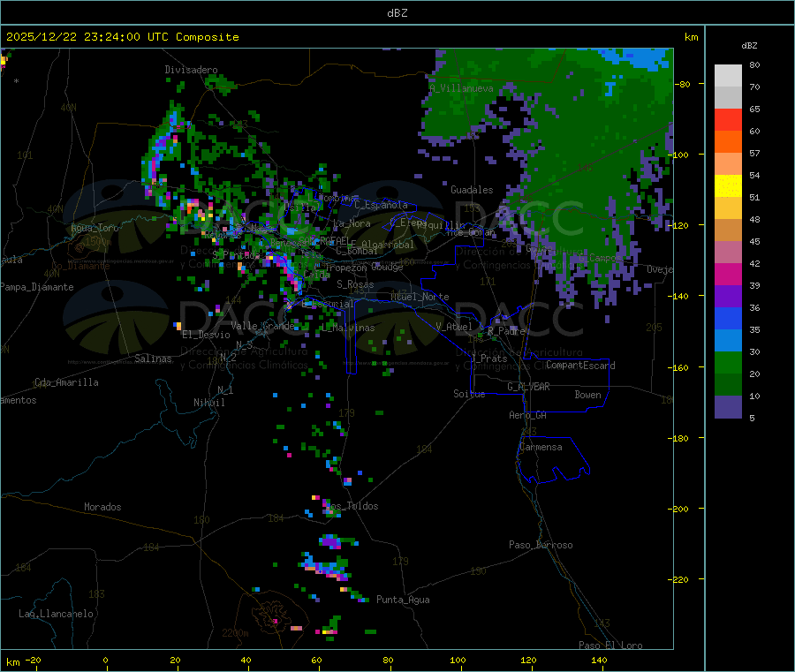Click the Paso_Barroso label
795x672 pixels.
[x=541, y=546]
